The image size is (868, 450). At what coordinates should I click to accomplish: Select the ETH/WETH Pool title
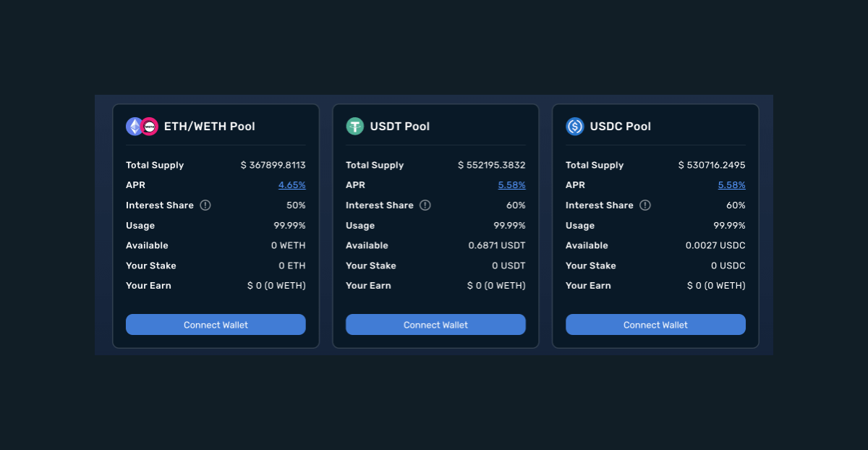209,127
